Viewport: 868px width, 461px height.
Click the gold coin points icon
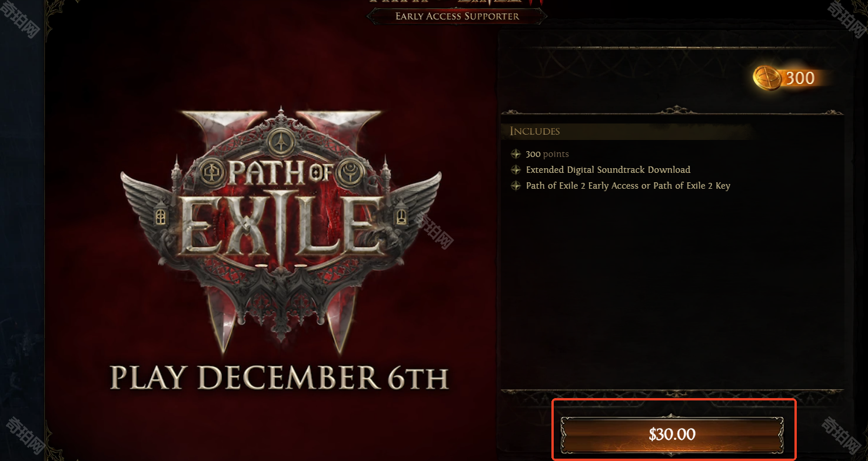click(x=767, y=78)
